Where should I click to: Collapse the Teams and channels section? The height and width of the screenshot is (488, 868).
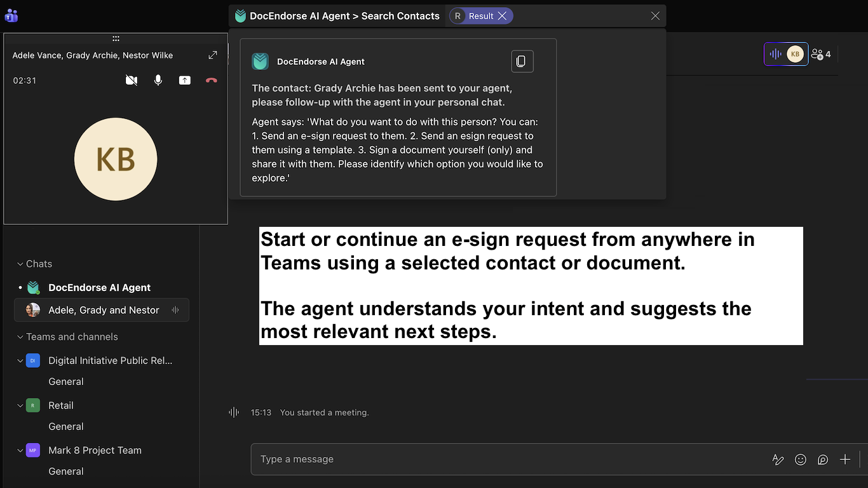(20, 337)
